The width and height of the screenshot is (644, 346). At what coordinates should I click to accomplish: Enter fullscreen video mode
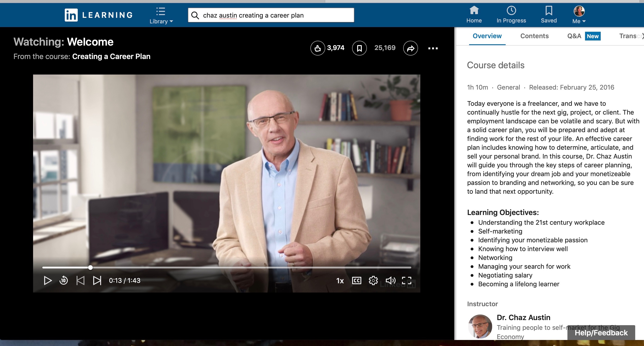406,280
